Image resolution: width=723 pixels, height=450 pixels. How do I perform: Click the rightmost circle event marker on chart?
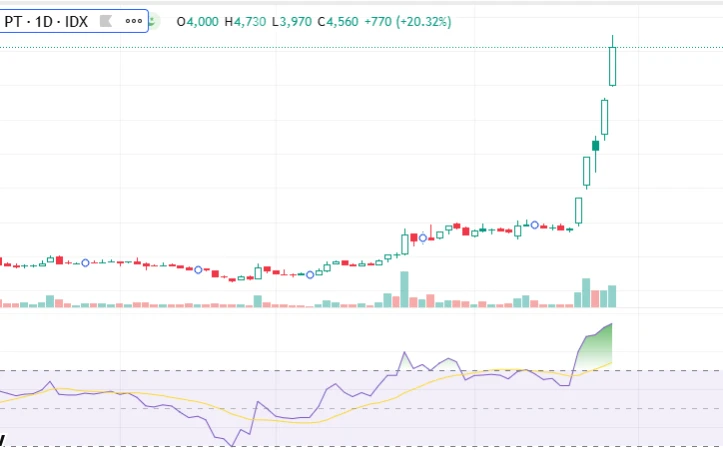(535, 225)
